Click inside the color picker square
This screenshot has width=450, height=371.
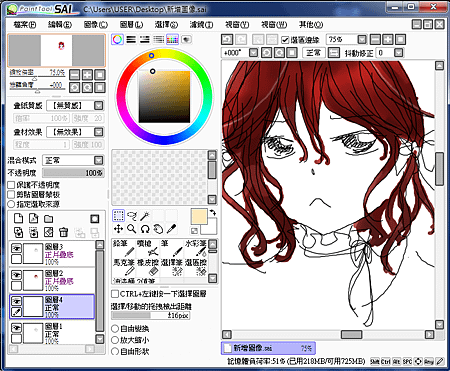pos(164,97)
